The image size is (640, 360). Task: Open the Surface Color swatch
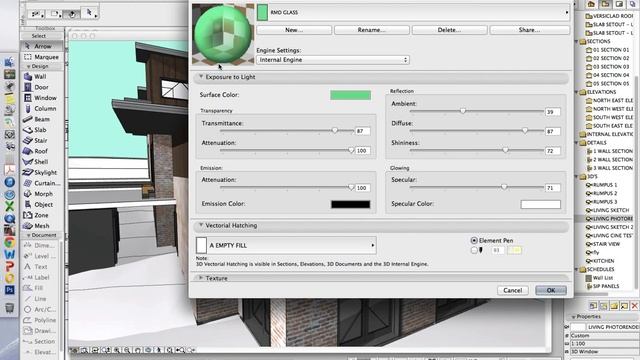coord(351,95)
